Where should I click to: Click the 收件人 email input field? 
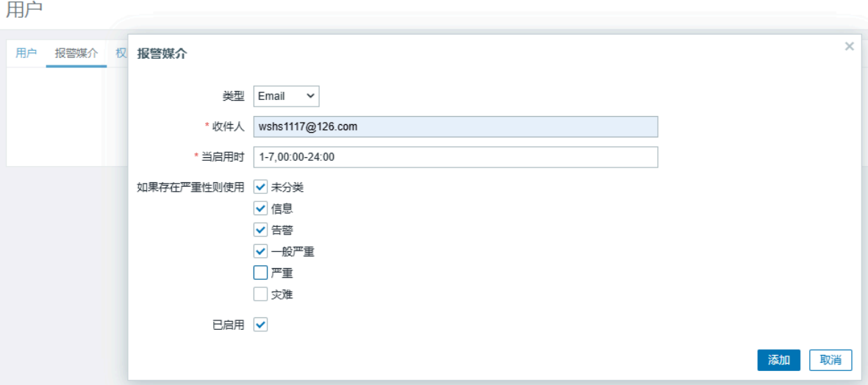pyautogui.click(x=456, y=126)
